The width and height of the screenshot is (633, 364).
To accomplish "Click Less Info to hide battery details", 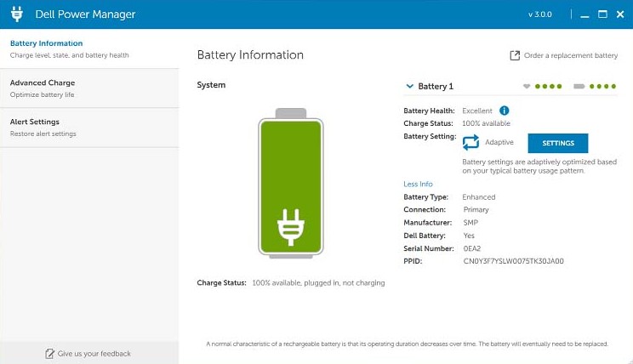I will click(418, 184).
